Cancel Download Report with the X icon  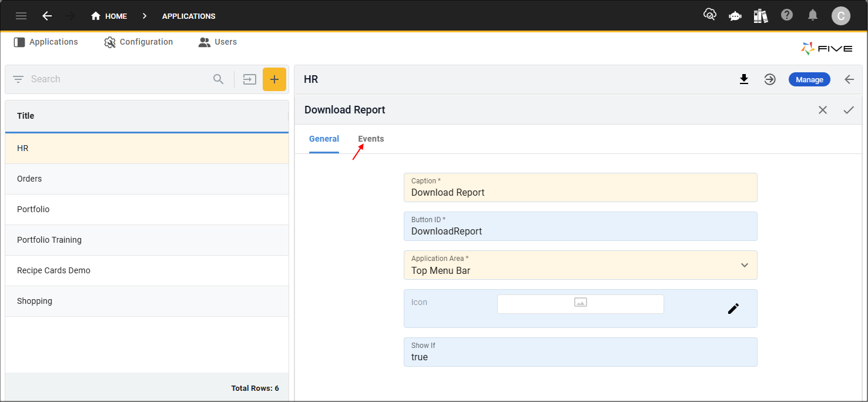tap(823, 110)
